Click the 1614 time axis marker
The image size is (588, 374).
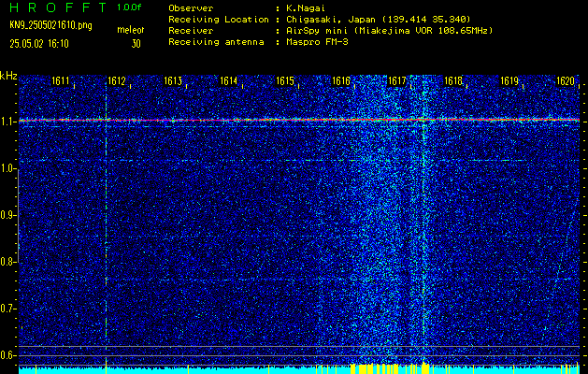tap(229, 80)
